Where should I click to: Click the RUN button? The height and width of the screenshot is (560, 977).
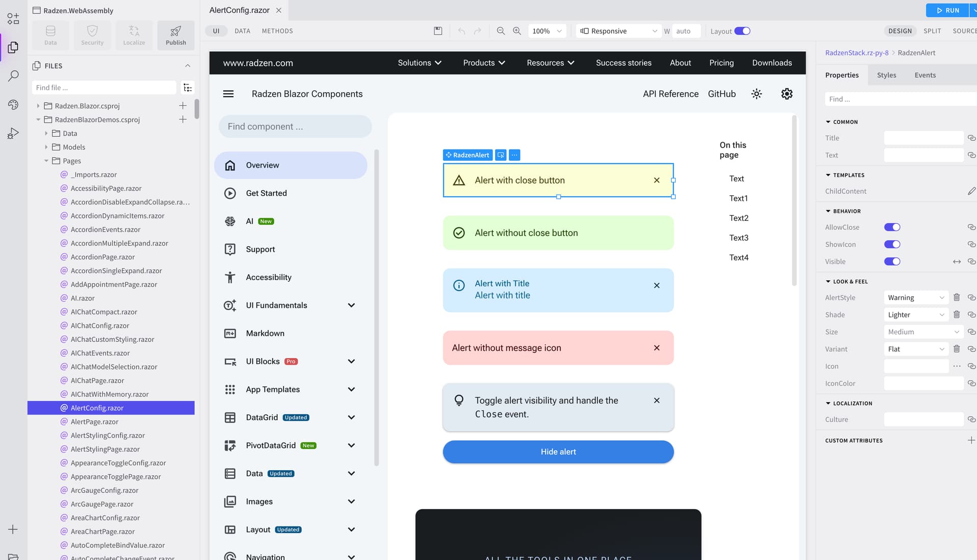pos(948,10)
